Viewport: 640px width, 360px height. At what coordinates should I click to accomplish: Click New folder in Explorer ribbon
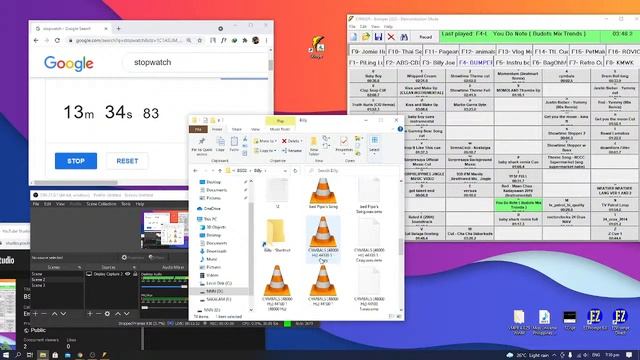314,146
